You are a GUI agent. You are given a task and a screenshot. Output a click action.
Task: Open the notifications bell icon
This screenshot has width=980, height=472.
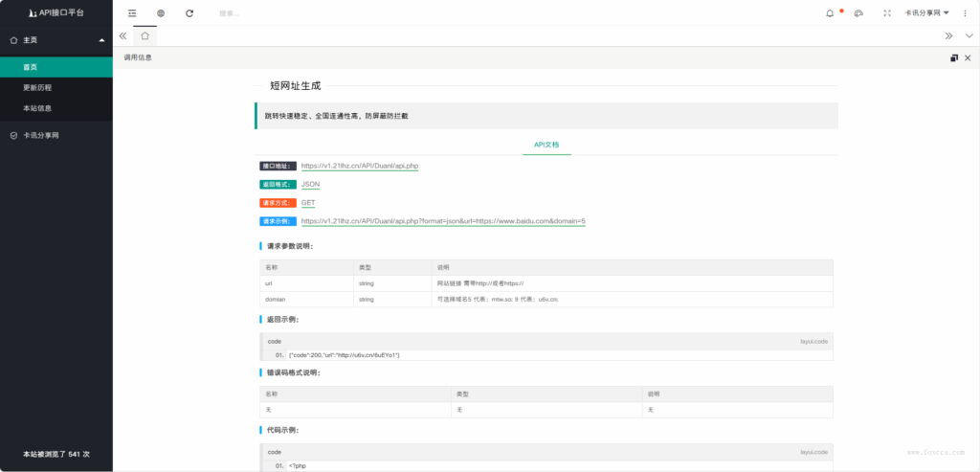tap(830, 13)
